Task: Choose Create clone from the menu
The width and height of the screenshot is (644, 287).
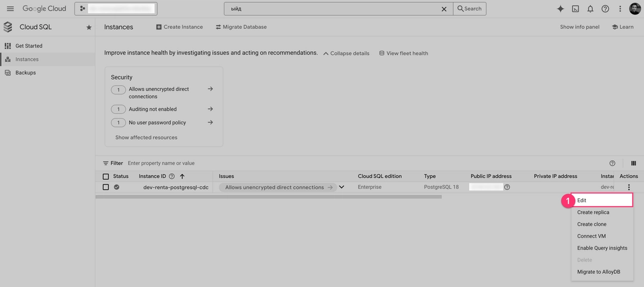Action: pos(602,224)
